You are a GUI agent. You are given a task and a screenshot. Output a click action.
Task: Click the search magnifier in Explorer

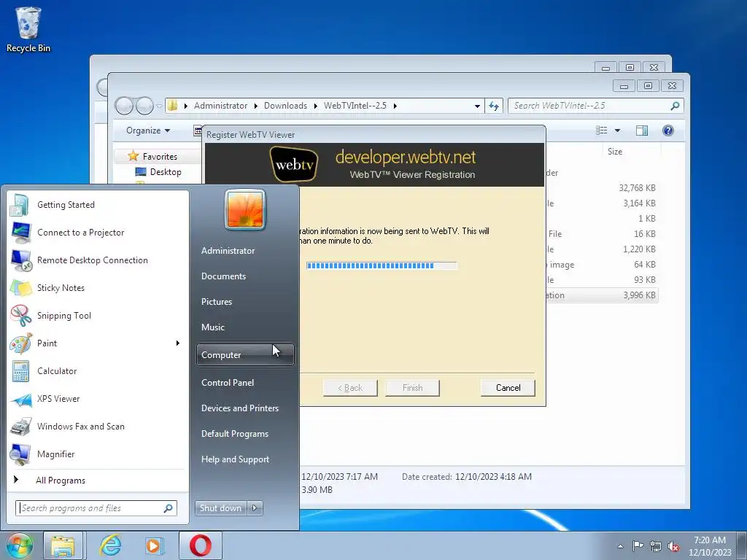coord(675,106)
